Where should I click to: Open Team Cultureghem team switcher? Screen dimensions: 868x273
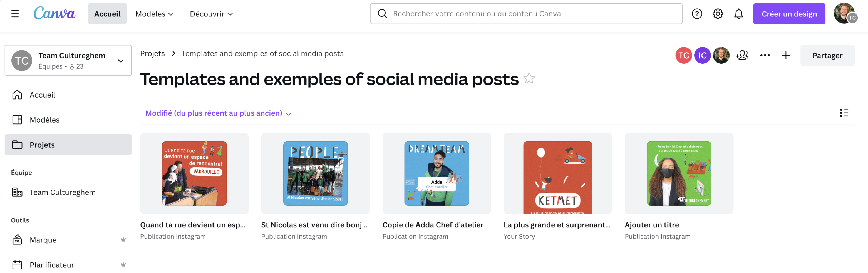[x=68, y=61]
